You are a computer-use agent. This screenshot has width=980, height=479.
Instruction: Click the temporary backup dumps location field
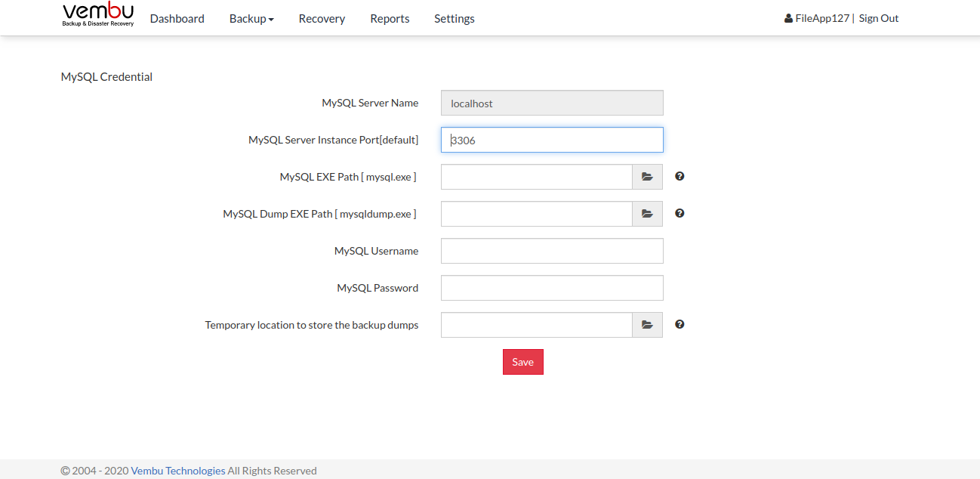pyautogui.click(x=537, y=325)
